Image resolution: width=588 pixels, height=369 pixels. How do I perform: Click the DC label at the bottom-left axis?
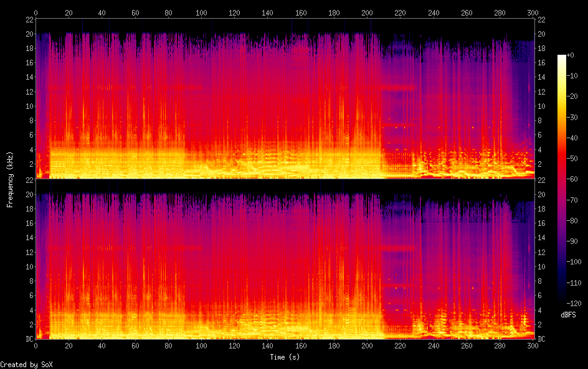(28, 339)
